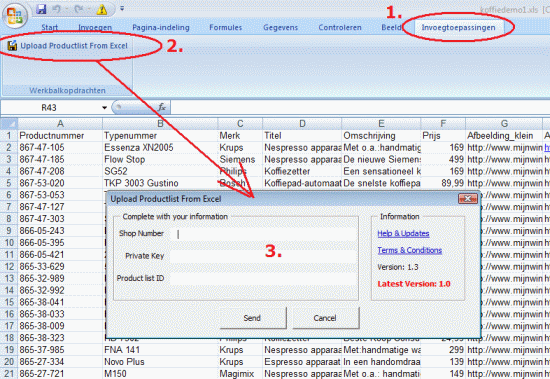Screen dimensions: 550x379
Task: Select the Magimix cell
Action: (x=240, y=373)
